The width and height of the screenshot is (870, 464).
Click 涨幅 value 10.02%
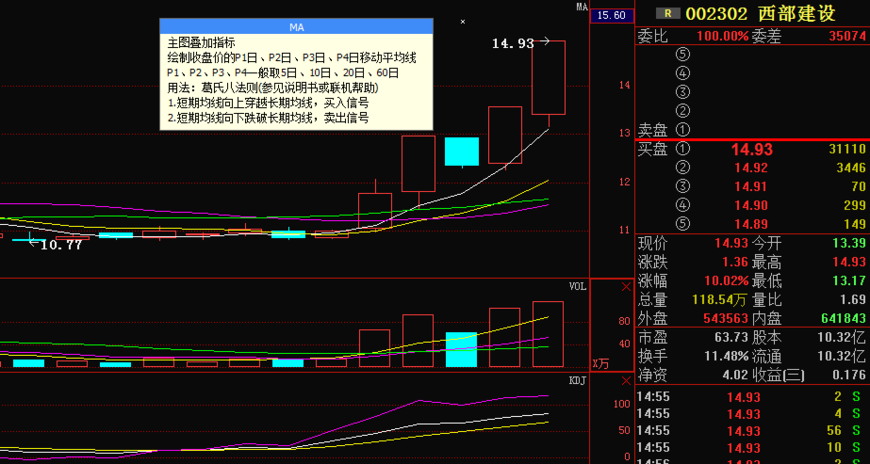[x=726, y=280]
